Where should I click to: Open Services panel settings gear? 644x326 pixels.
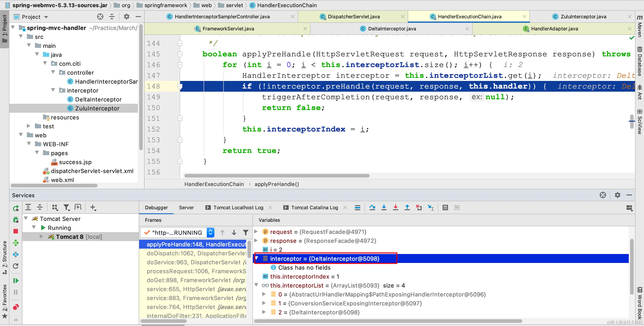coord(617,195)
